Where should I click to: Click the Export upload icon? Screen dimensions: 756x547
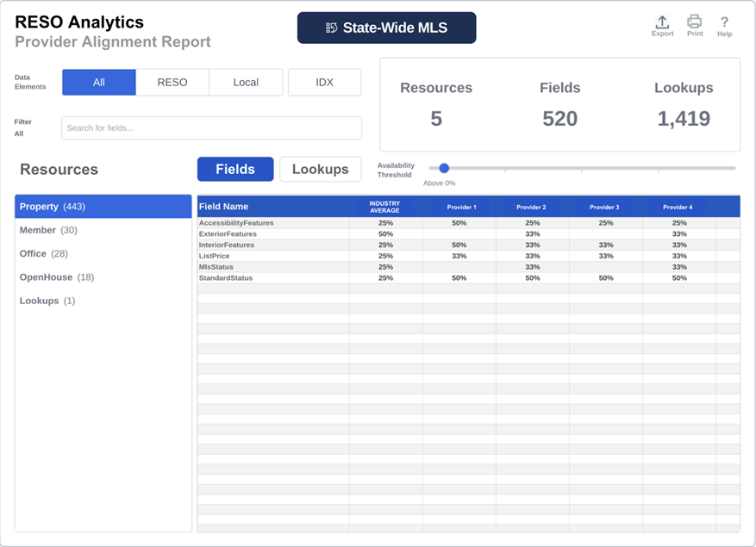pos(662,22)
